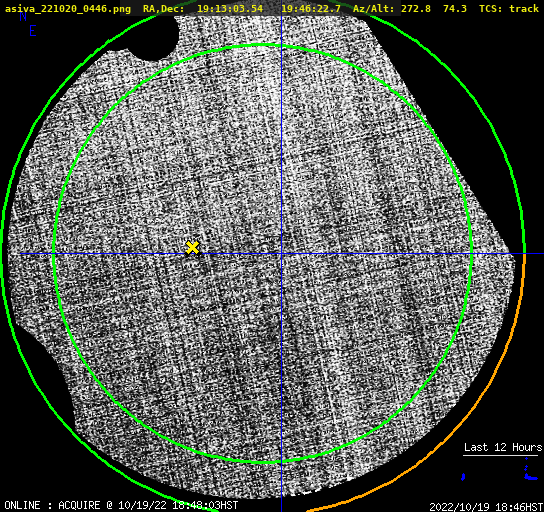The height and width of the screenshot is (512, 544).
Task: Click the Last 12 Hours heading
Action: 503,447
